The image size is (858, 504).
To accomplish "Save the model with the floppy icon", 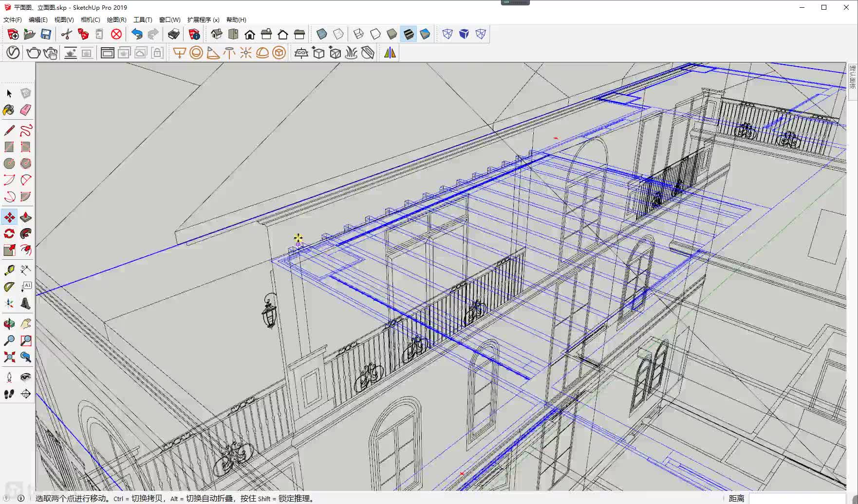I will [46, 34].
